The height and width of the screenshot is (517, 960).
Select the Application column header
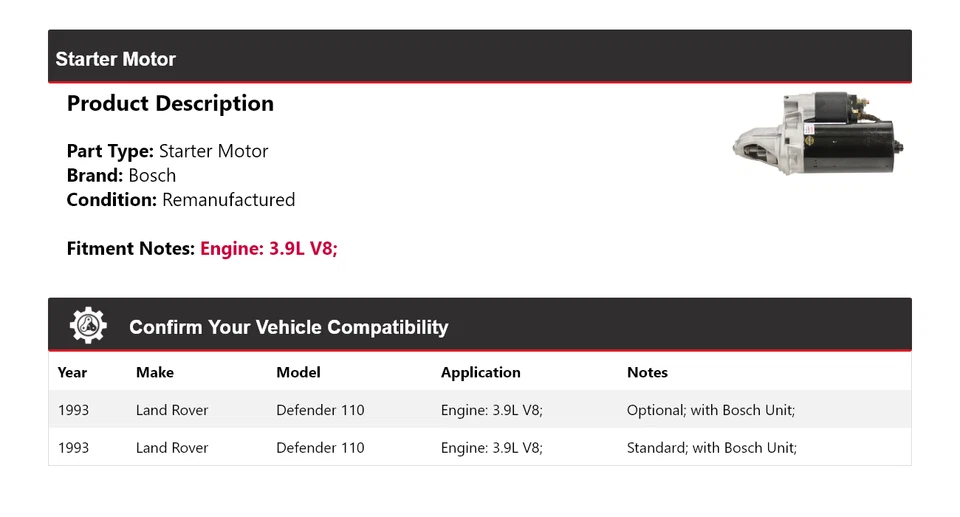click(480, 372)
